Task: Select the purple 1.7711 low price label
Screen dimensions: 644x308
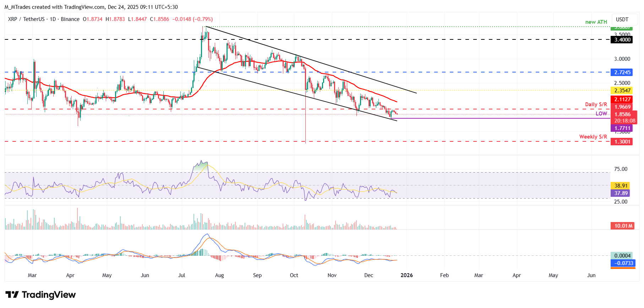Action: (x=623, y=128)
